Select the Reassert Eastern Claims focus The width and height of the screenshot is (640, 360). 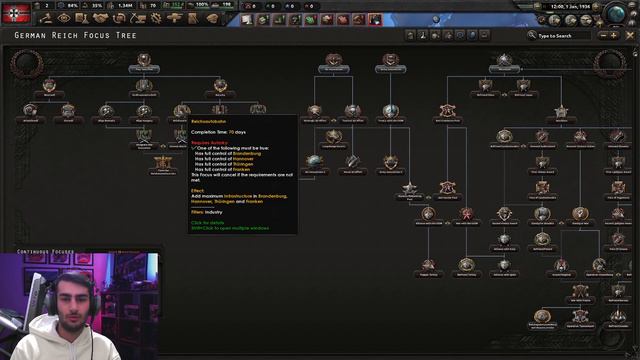click(580, 139)
